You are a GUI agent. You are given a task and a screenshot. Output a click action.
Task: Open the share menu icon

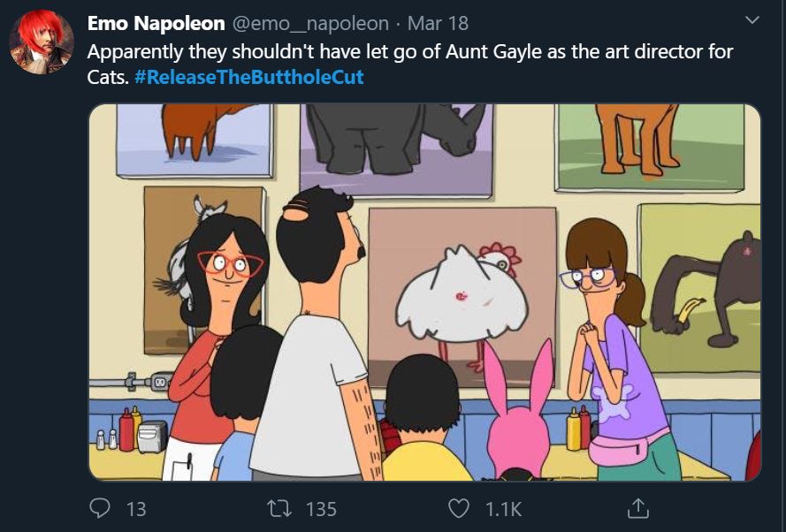[x=637, y=508]
